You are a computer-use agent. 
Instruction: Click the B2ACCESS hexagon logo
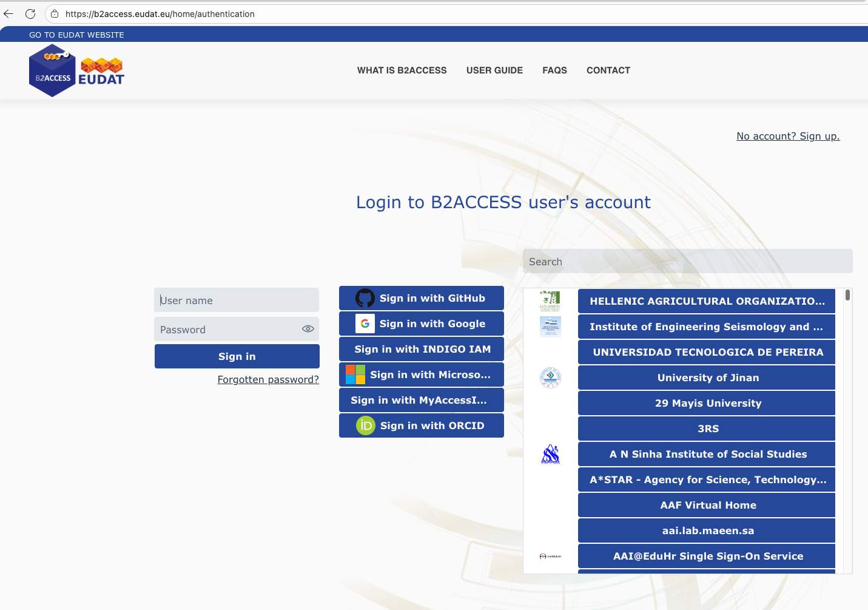tap(52, 70)
